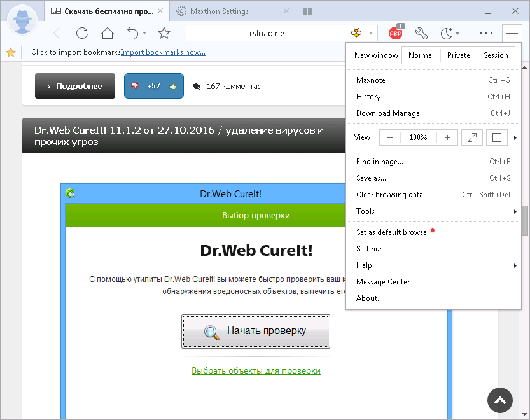
Task: Toggle night mode moon icon
Action: point(447,33)
